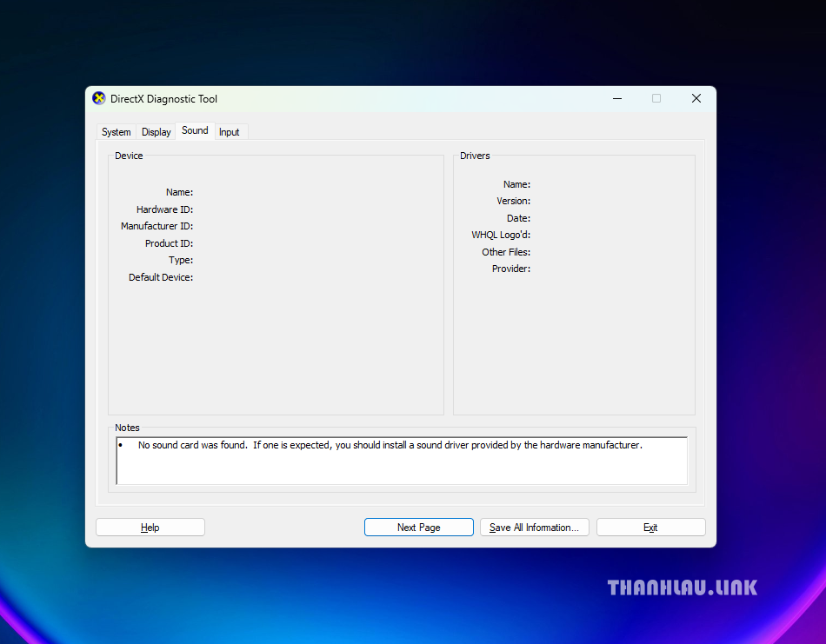Open the Display tab
The image size is (826, 644).
[x=156, y=131]
